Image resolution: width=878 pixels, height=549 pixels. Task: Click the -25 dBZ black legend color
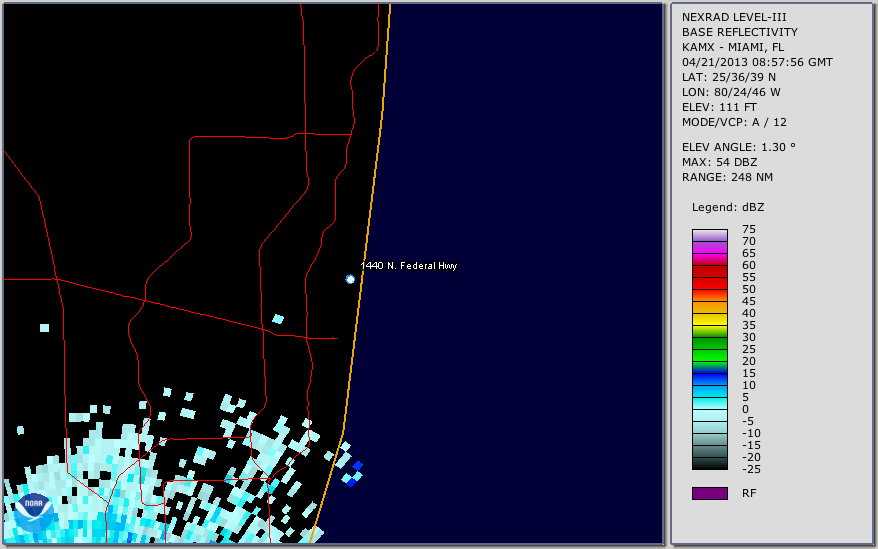pyautogui.click(x=709, y=464)
